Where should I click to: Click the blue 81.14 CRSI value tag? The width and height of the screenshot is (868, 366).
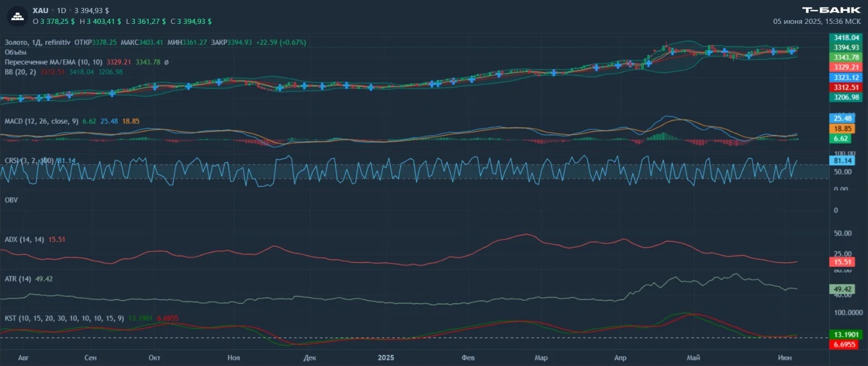[843, 161]
